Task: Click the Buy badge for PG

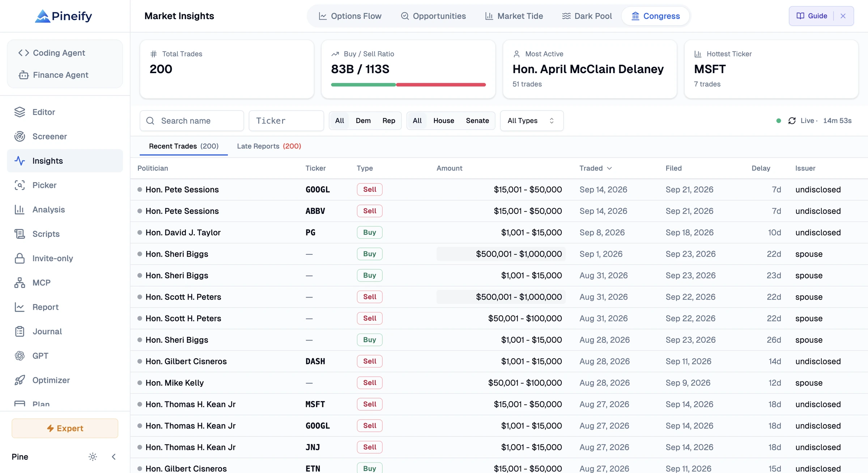Action: click(370, 232)
